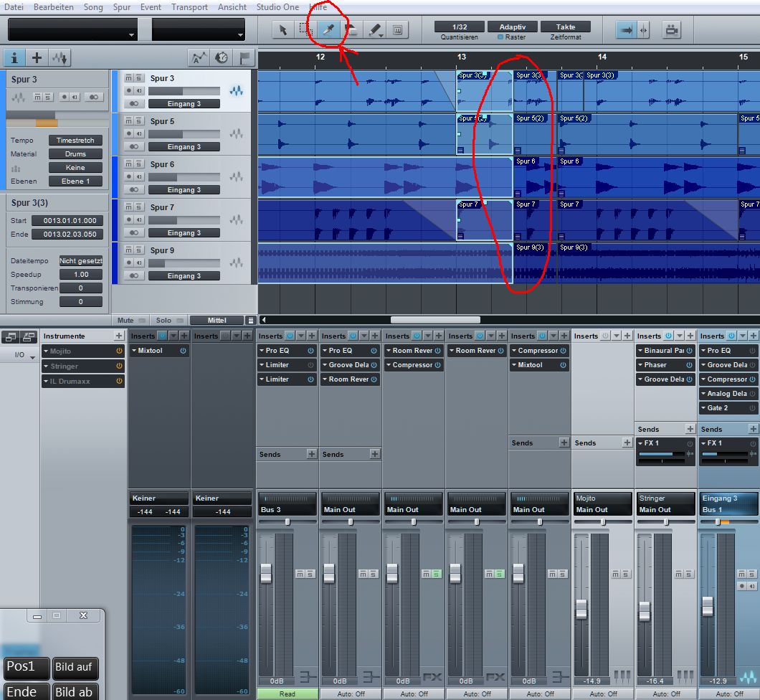The width and height of the screenshot is (760, 700).
Task: Click the Bild auf on-screen key
Action: click(74, 668)
